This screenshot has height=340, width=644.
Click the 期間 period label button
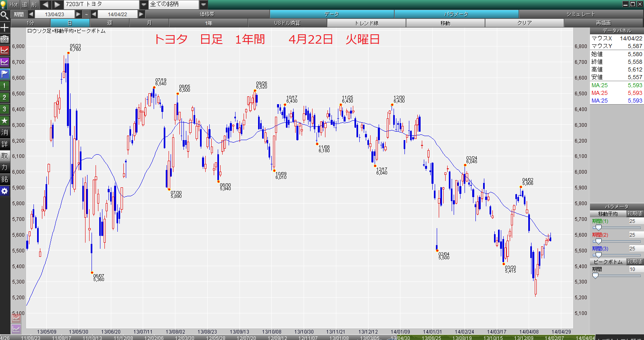(x=19, y=14)
